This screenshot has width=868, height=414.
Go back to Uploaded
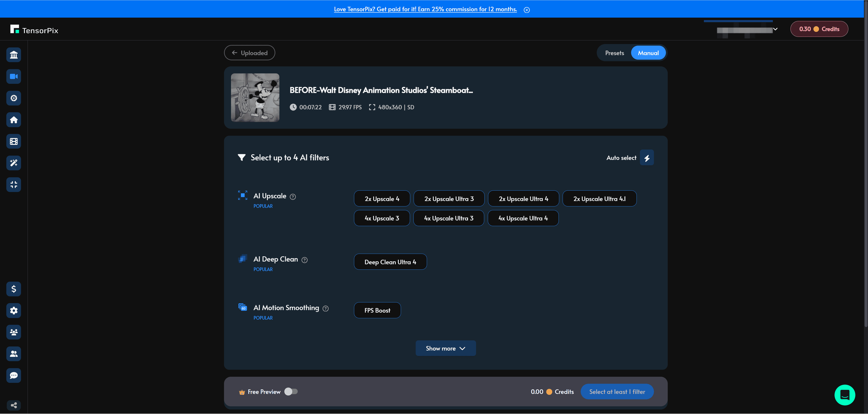(249, 53)
